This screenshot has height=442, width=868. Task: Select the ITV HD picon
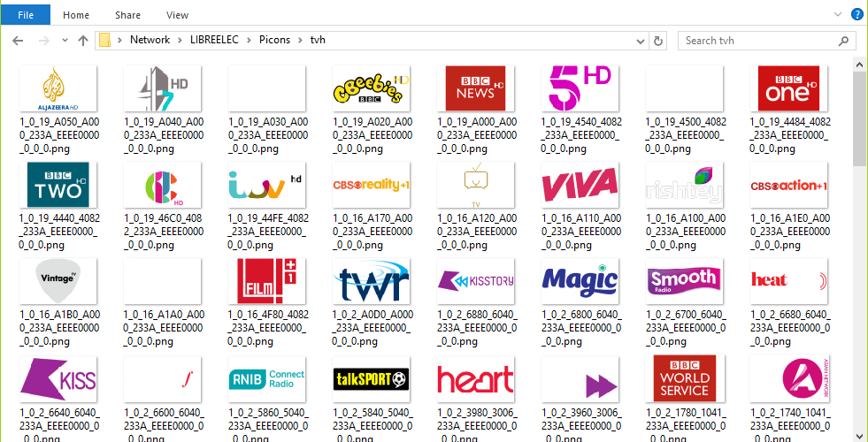coord(267,185)
